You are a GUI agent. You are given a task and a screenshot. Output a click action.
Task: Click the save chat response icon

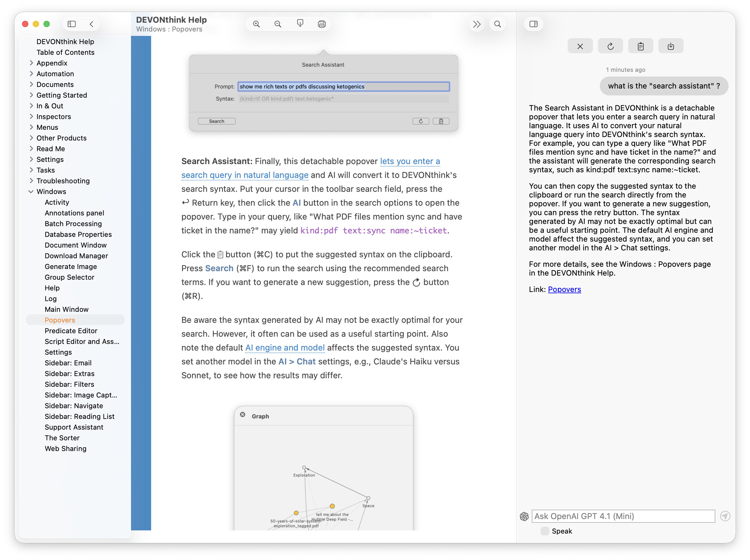pyautogui.click(x=670, y=46)
